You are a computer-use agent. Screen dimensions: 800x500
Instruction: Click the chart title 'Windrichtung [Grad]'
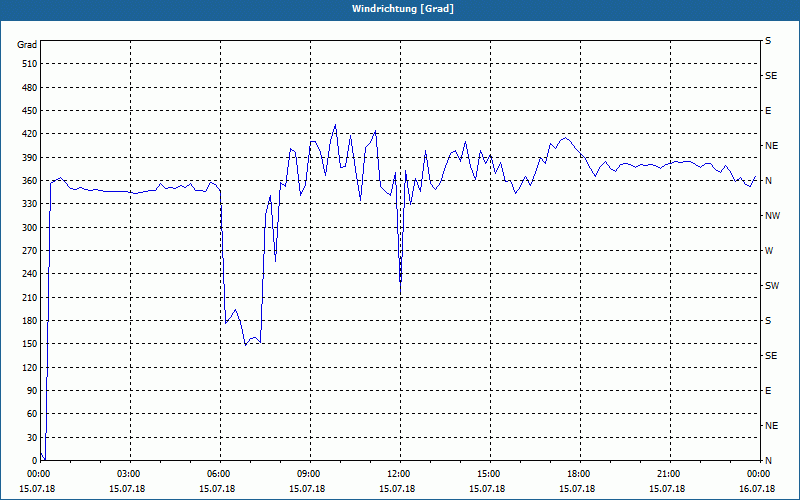tap(403, 9)
